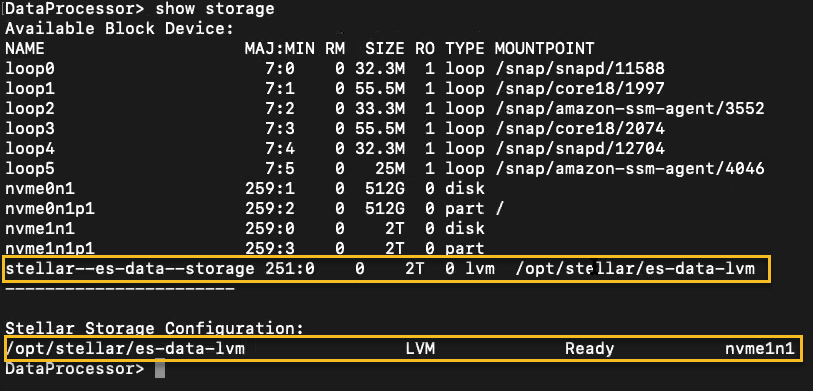813x391 pixels.
Task: Click the 33.3M size value for loop2
Action: 380,108
